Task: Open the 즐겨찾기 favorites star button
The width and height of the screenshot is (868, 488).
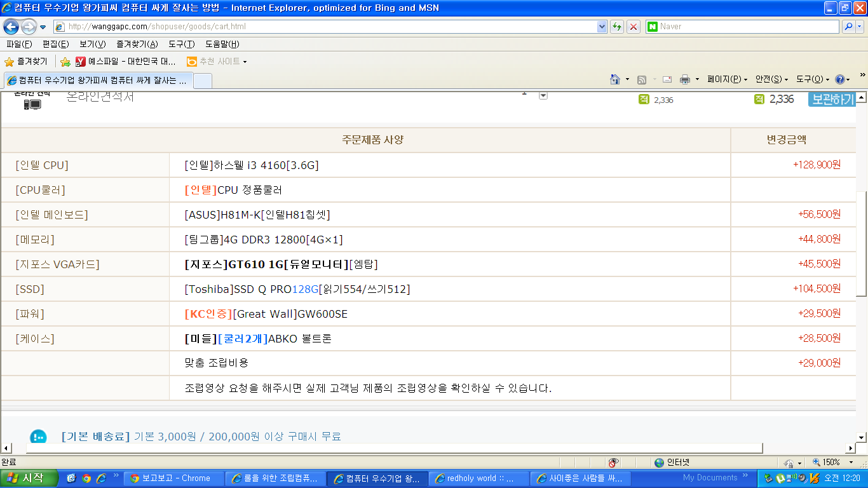Action: (26, 62)
